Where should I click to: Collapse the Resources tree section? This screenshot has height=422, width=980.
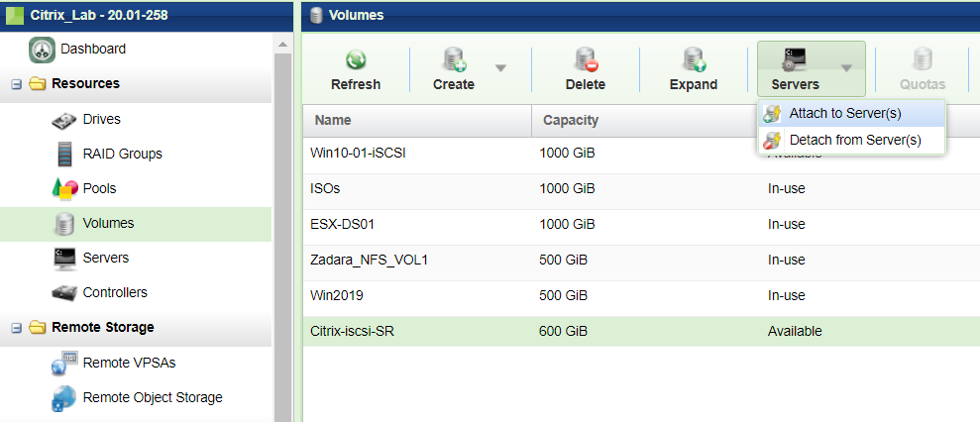(17, 84)
